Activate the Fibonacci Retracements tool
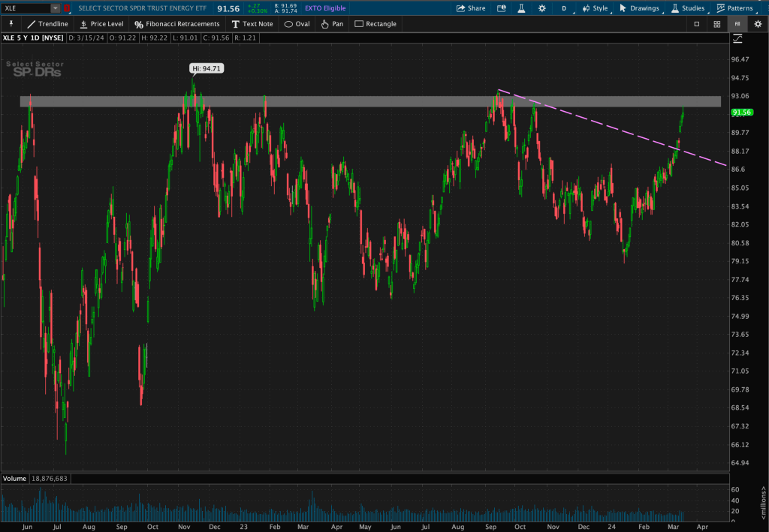 176,24
